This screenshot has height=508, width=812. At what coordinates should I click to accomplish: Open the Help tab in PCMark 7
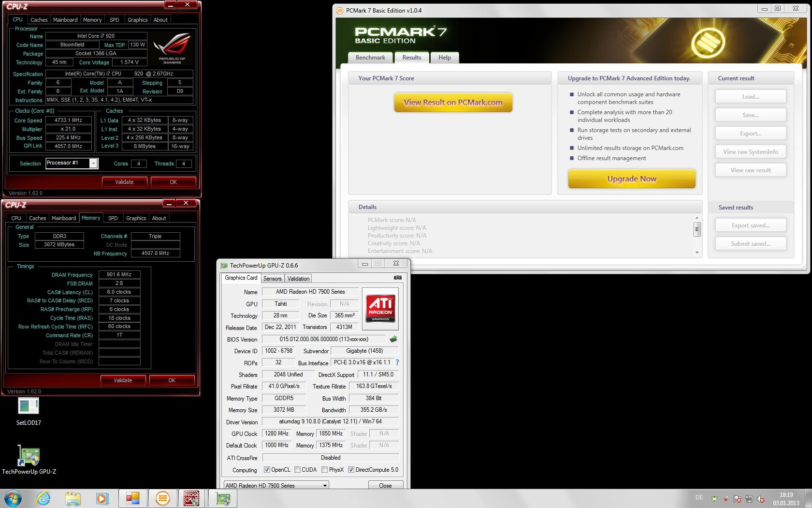click(445, 58)
